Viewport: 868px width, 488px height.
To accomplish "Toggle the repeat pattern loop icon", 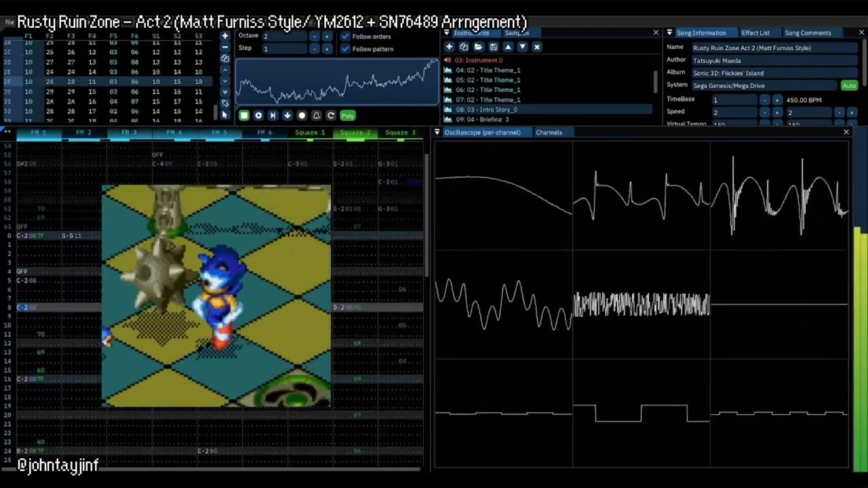I will pyautogui.click(x=331, y=116).
